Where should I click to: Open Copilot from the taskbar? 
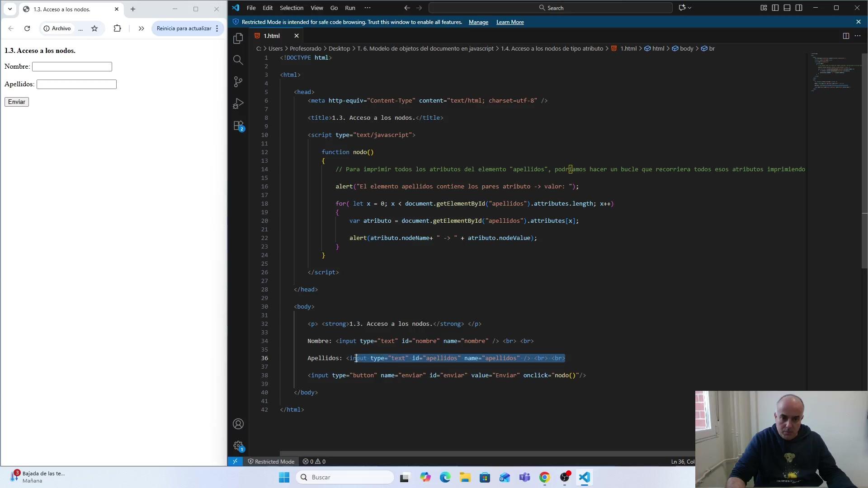pyautogui.click(x=425, y=477)
